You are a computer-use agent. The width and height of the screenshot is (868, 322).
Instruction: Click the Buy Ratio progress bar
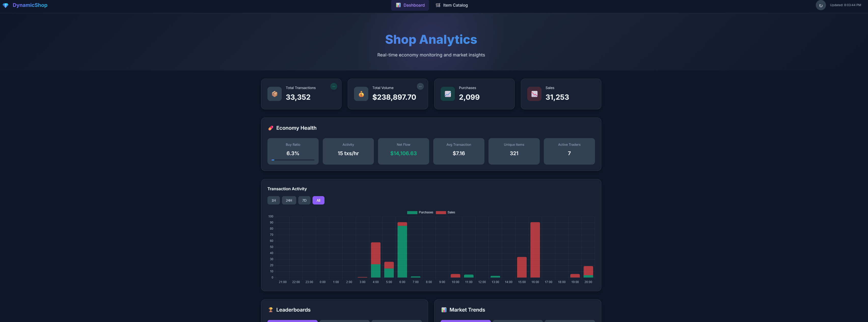point(293,160)
